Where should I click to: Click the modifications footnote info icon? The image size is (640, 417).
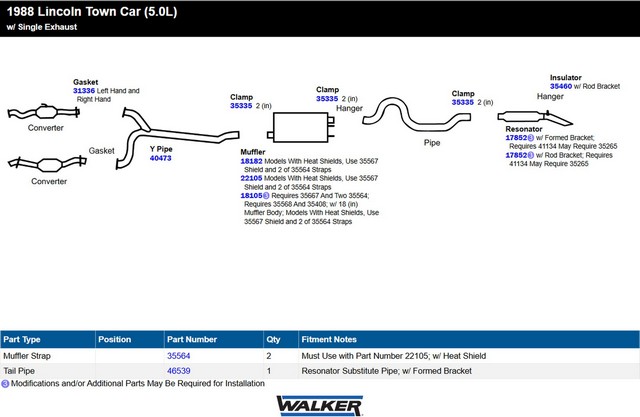[x=5, y=384]
